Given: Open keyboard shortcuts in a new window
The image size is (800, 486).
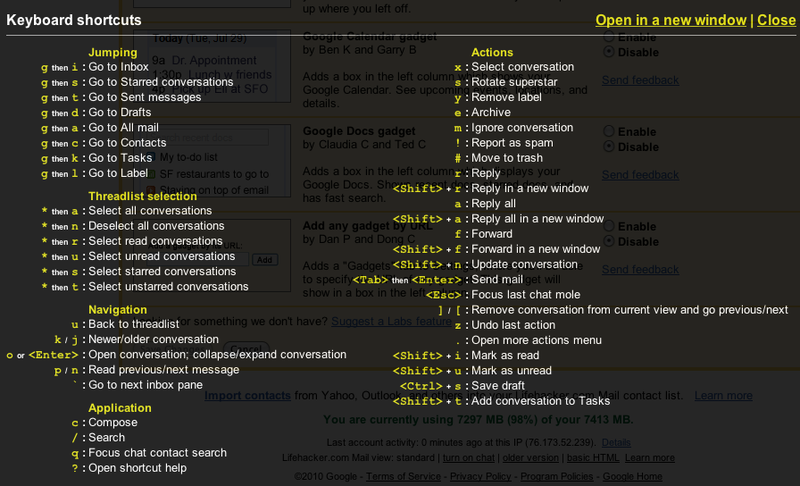Looking at the screenshot, I should (670, 20).
